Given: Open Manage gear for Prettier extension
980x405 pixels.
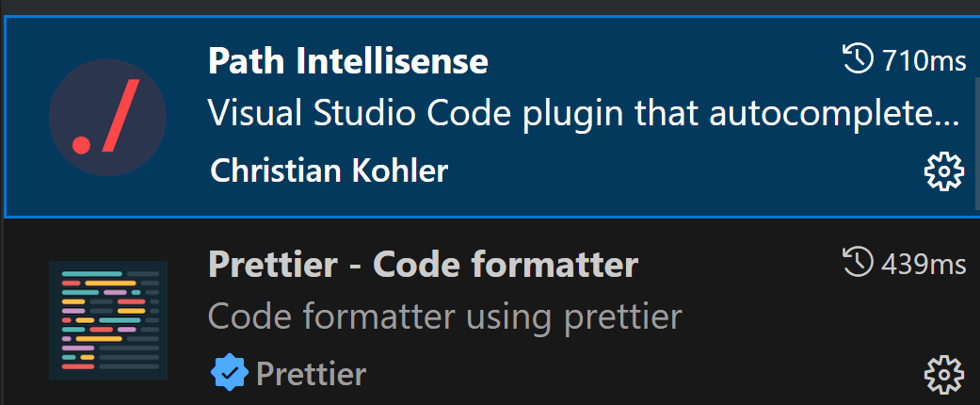Looking at the screenshot, I should tap(943, 374).
